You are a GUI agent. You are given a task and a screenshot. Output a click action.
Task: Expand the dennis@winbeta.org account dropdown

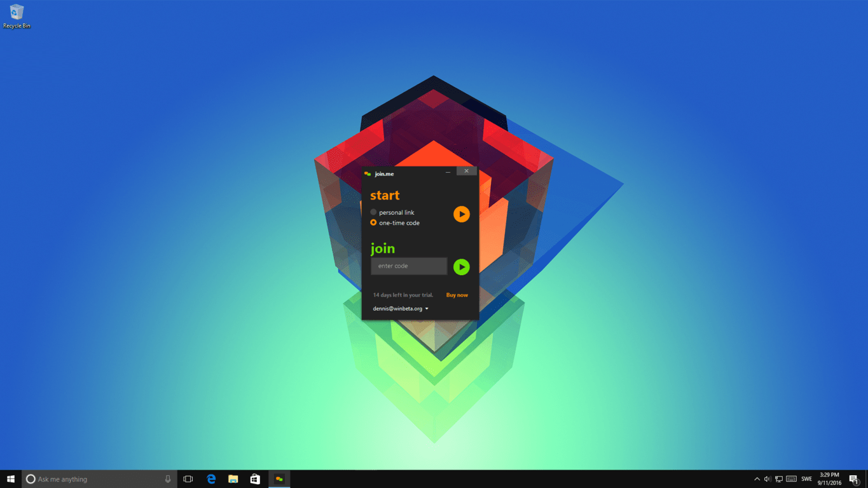[401, 309]
